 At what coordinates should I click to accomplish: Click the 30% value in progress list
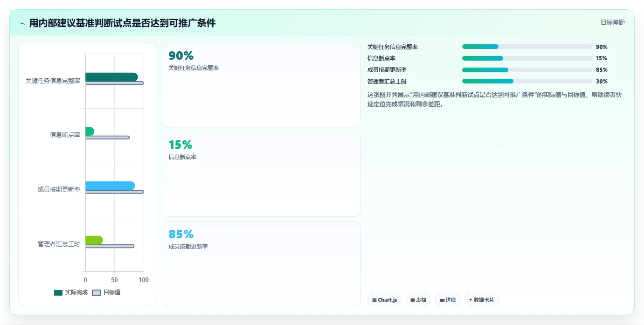(602, 82)
